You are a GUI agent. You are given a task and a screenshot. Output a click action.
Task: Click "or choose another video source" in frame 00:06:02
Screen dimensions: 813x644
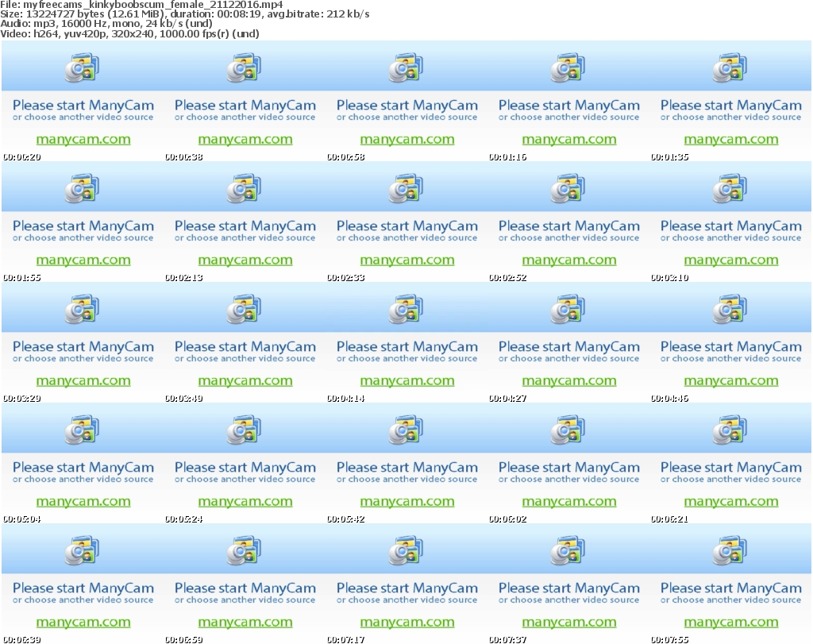pyautogui.click(x=568, y=479)
